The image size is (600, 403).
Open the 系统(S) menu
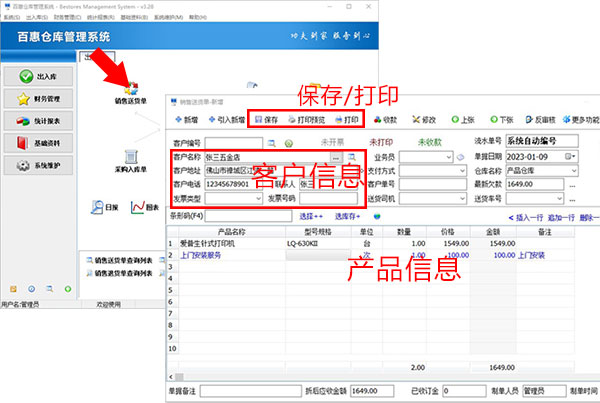[11, 17]
